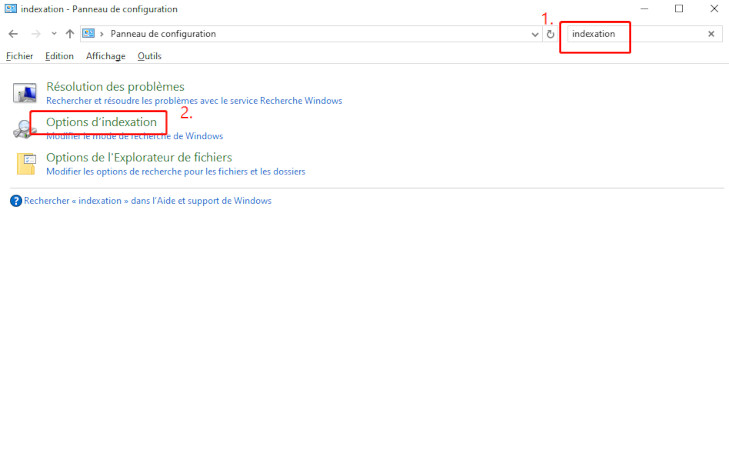Viewport: 729px width, 450px height.
Task: Click the Résolution des problèmes icon
Action: coord(25,93)
